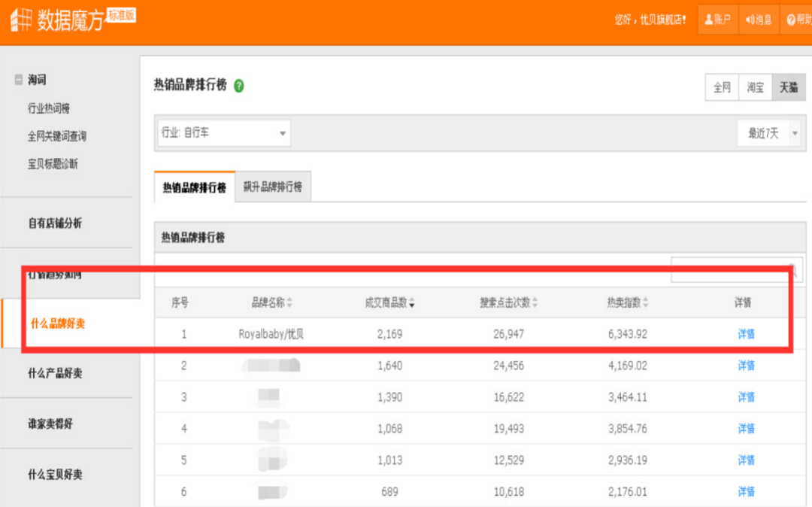Click the 标准版 edition badge
The height and width of the screenshot is (507, 812).
pos(121,15)
